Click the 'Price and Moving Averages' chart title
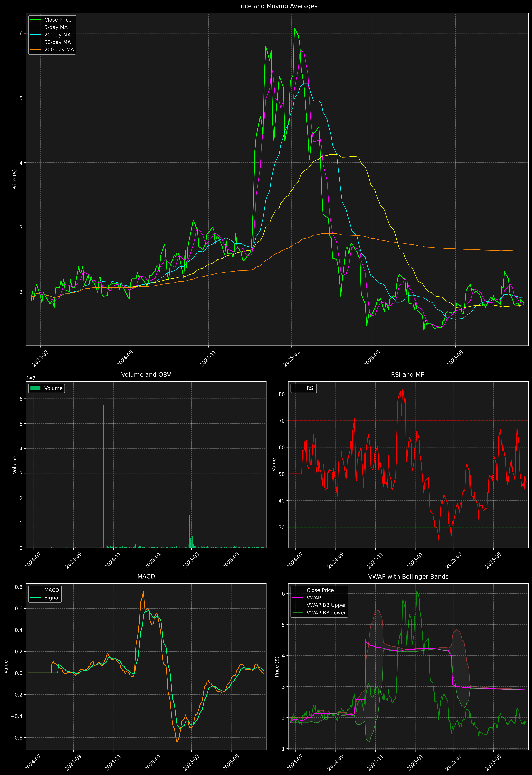 pyautogui.click(x=277, y=6)
